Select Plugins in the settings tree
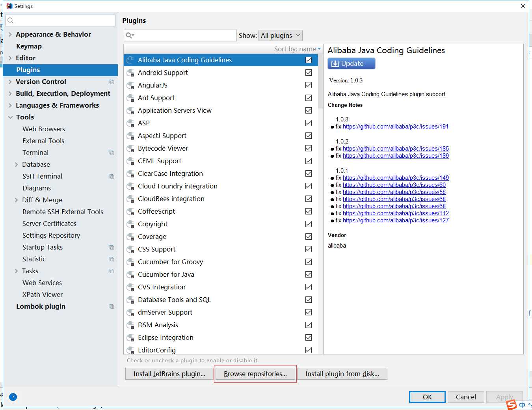 pos(61,70)
